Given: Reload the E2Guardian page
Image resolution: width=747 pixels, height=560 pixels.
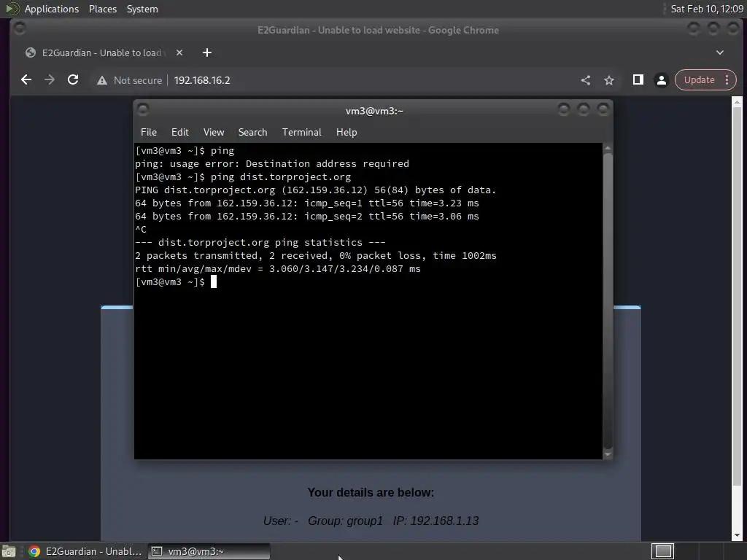Looking at the screenshot, I should click(73, 80).
